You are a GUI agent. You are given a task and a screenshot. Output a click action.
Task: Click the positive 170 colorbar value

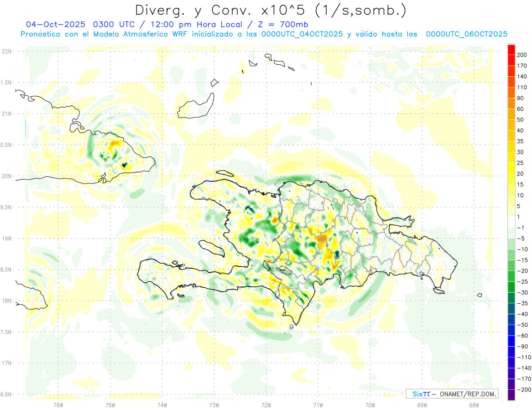pyautogui.click(x=522, y=66)
